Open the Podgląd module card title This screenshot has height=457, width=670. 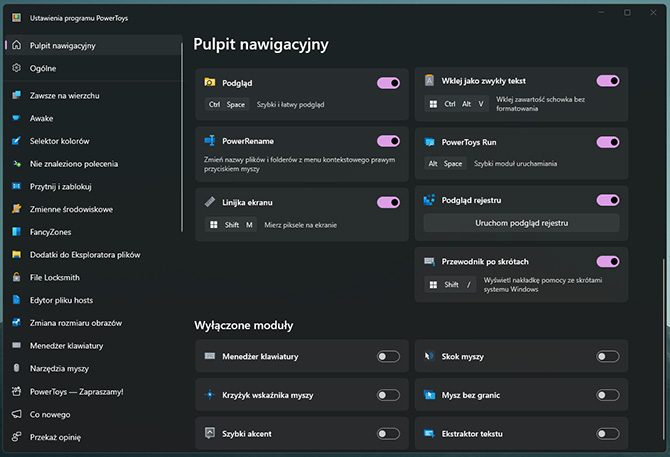[x=237, y=83]
